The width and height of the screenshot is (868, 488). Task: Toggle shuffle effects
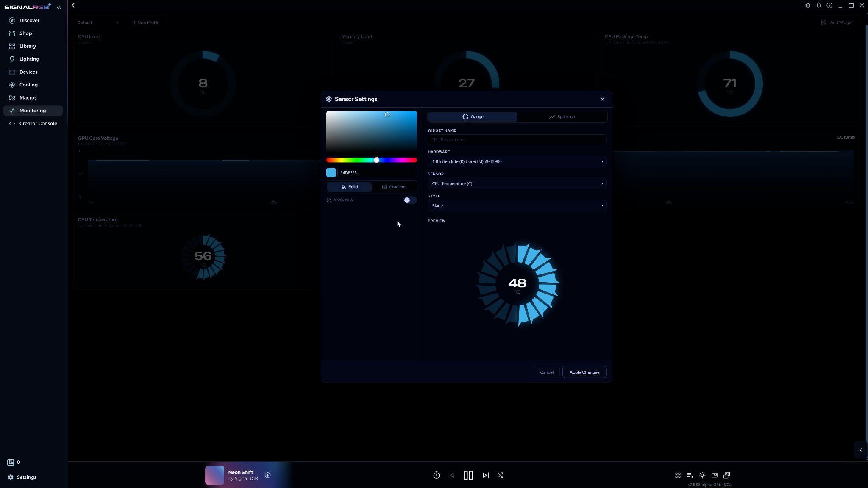coord(501,475)
